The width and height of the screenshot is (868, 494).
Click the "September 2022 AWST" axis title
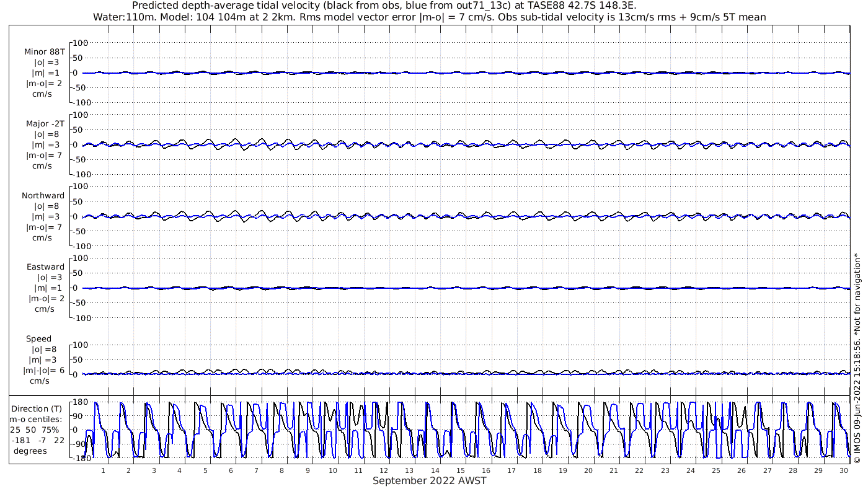coord(430,481)
